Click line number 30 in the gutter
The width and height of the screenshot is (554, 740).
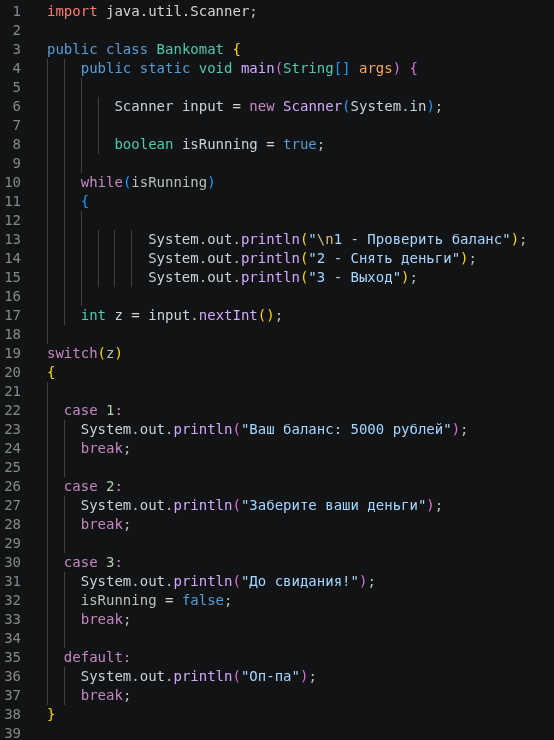click(x=13, y=562)
